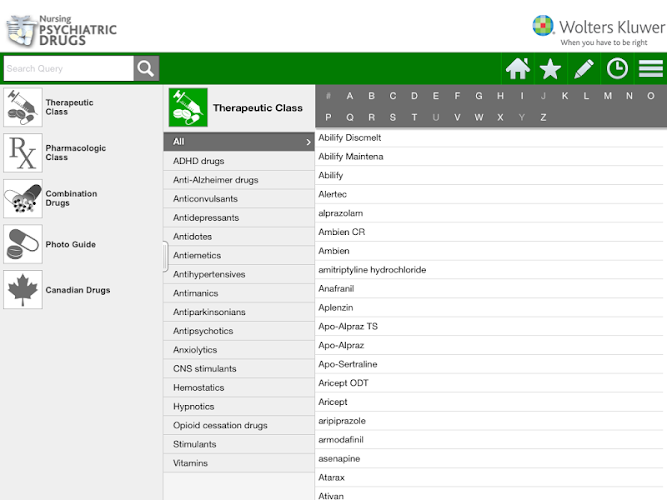Open the Apo-Sertraline entry
The image size is (667, 500).
click(490, 364)
